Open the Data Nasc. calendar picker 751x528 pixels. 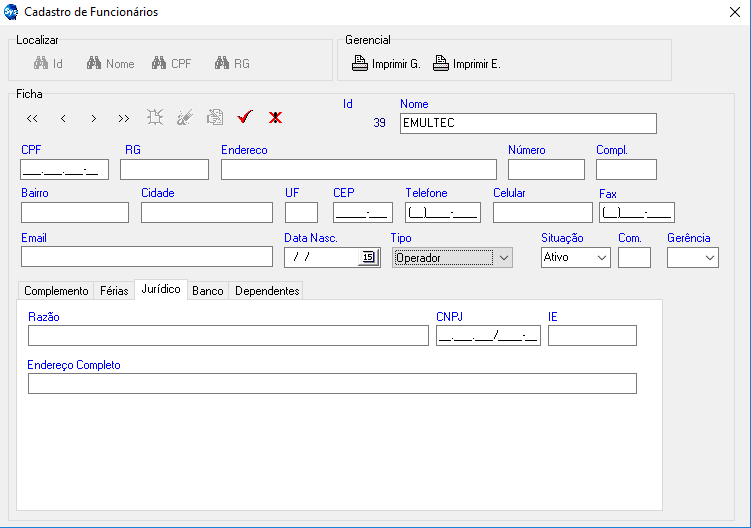(x=368, y=257)
